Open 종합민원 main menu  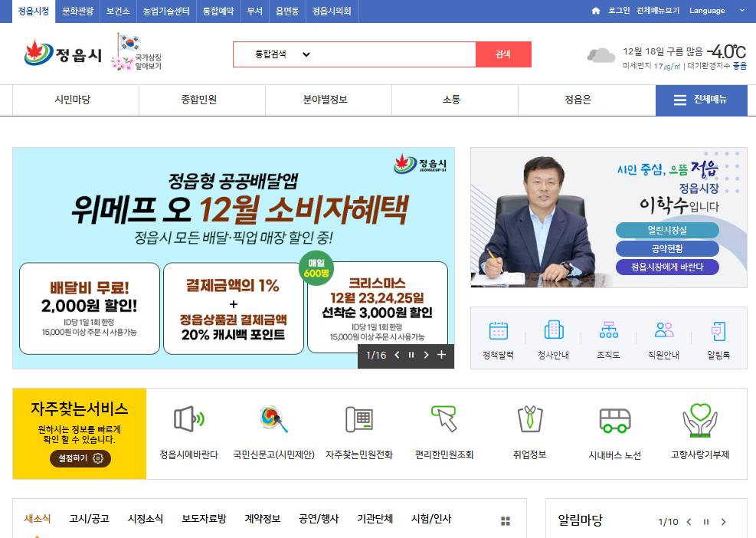tap(199, 100)
